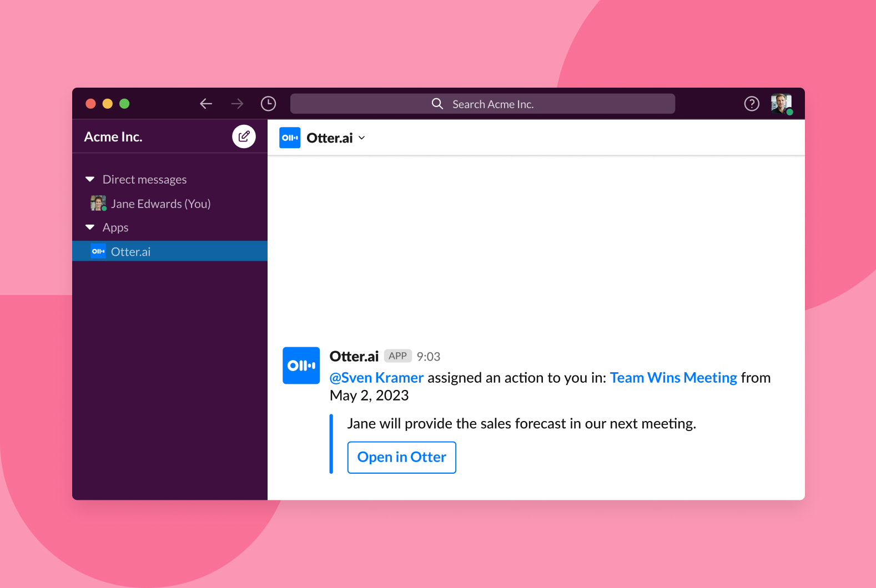Click the magnifying glass search icon
The width and height of the screenshot is (876, 588).
click(x=437, y=104)
